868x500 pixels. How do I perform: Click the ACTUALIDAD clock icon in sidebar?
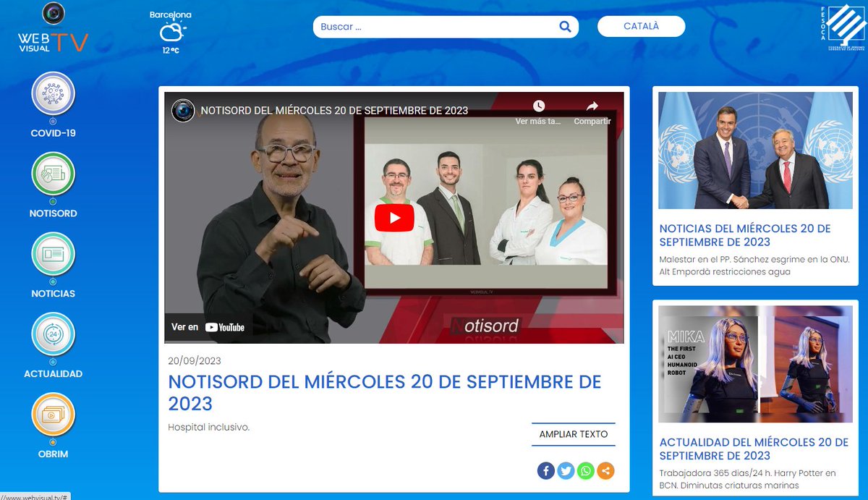click(52, 335)
